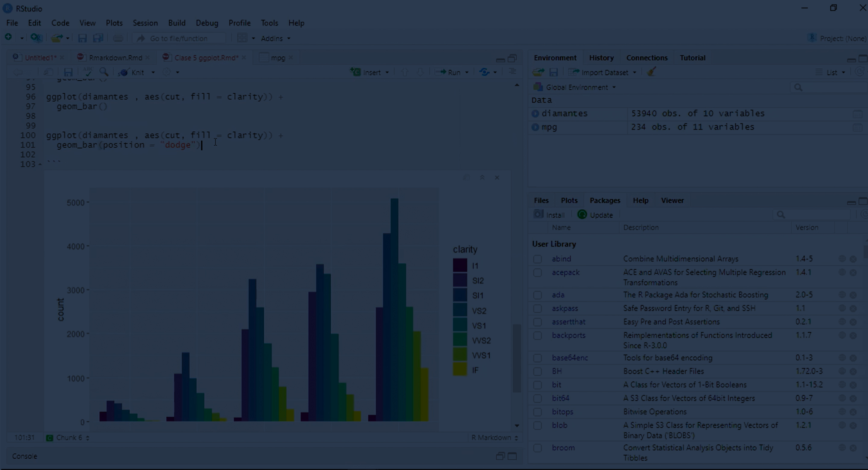Screen dimensions: 868x470
Task: Go to next chunk down arrow
Action: pyautogui.click(x=420, y=72)
